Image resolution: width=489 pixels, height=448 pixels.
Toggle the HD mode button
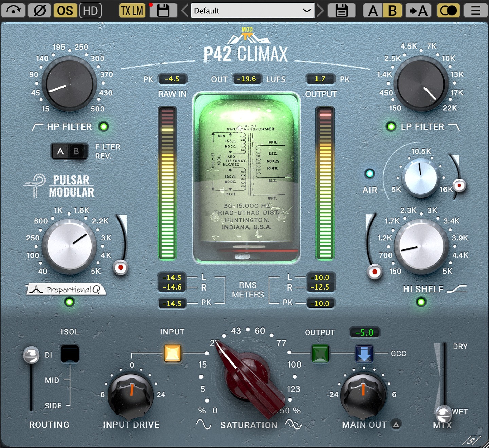pos(90,11)
